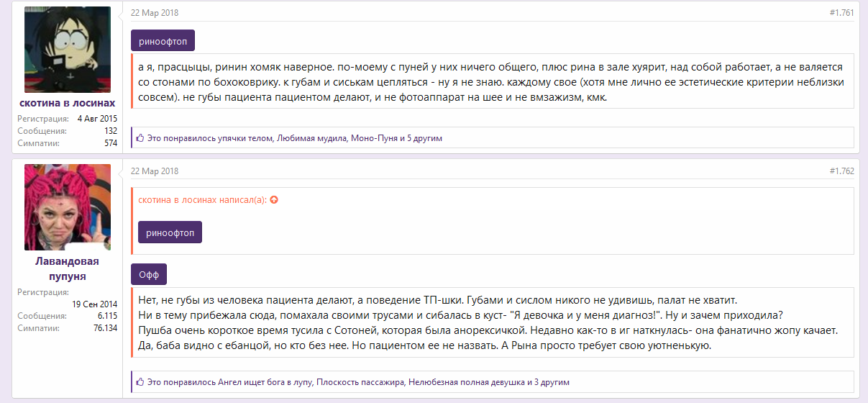Viewport: 868px width, 403px height.
Task: Open the post permalink #1.761
Action: coord(841,13)
